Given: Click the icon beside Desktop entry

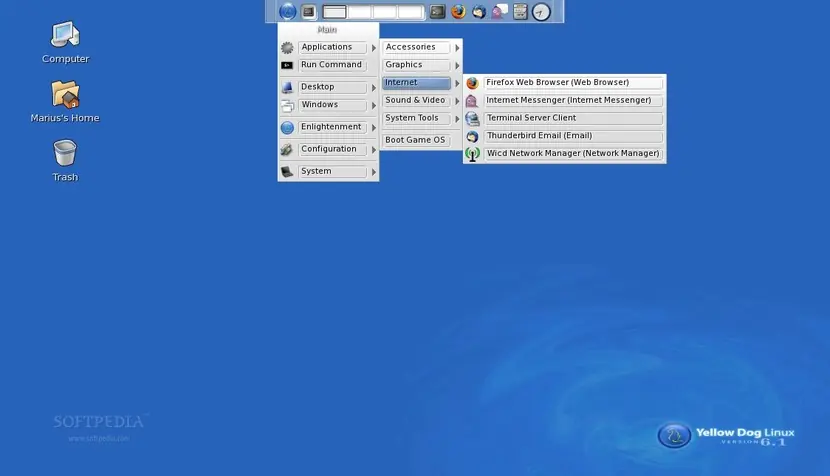Looking at the screenshot, I should coord(287,87).
